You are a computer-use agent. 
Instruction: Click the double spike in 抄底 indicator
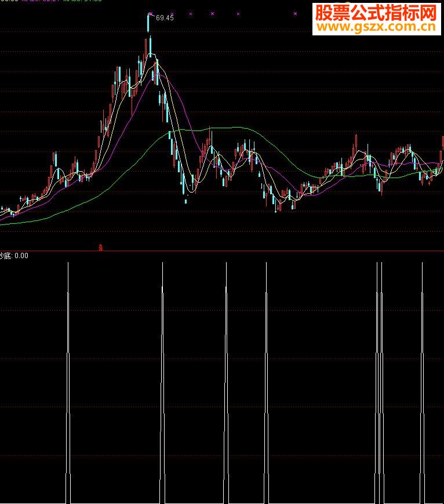click(379, 383)
